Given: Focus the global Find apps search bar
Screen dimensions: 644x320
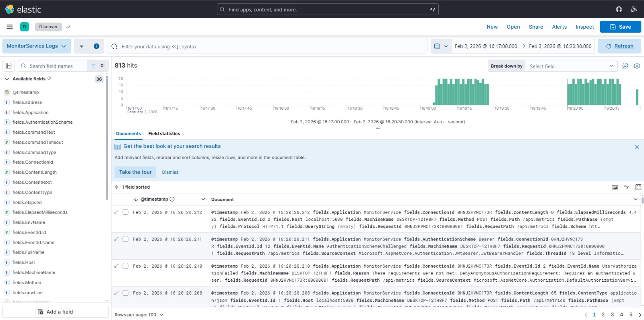Looking at the screenshot, I should coord(328,9).
